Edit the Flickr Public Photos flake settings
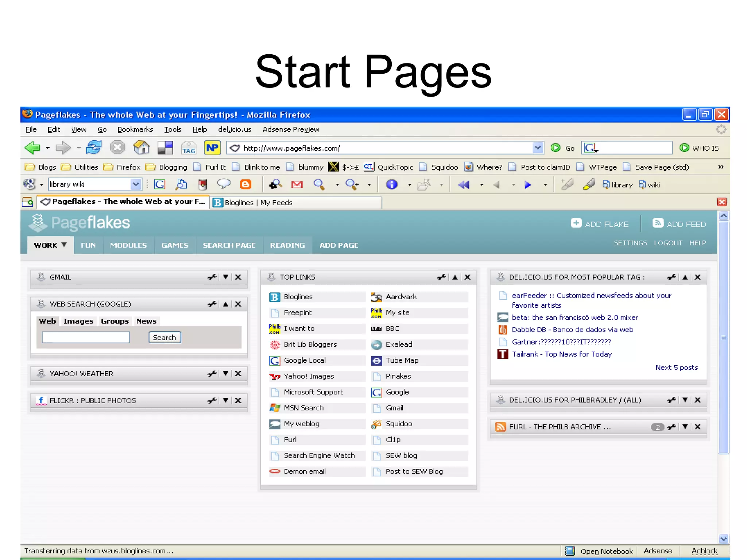 212,401
